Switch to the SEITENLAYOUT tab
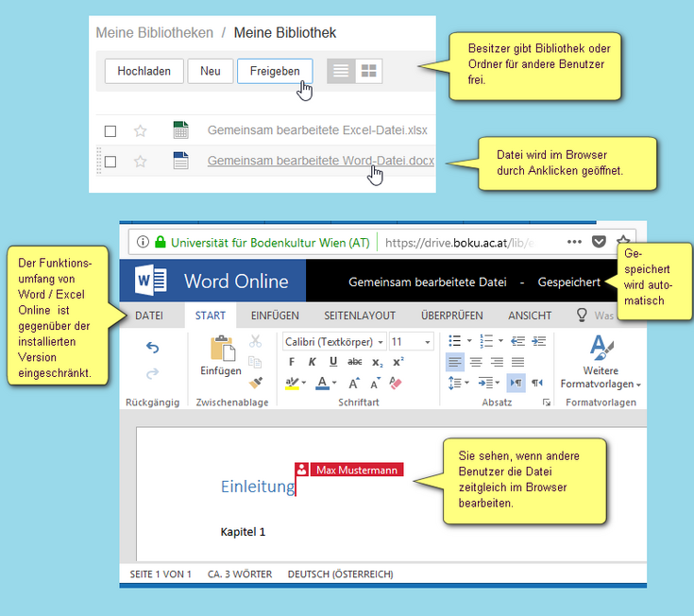This screenshot has height=616, width=694. pyautogui.click(x=360, y=316)
